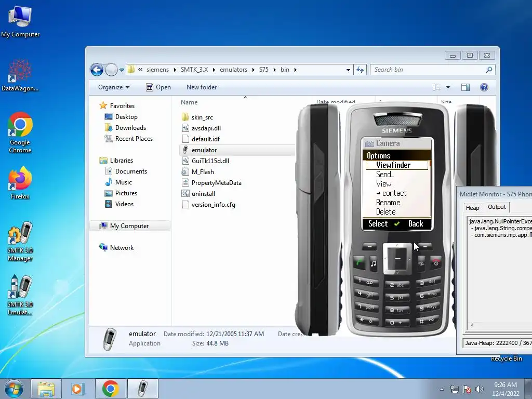Toggle the preview pane icon
Image resolution: width=532 pixels, height=399 pixels.
point(465,87)
